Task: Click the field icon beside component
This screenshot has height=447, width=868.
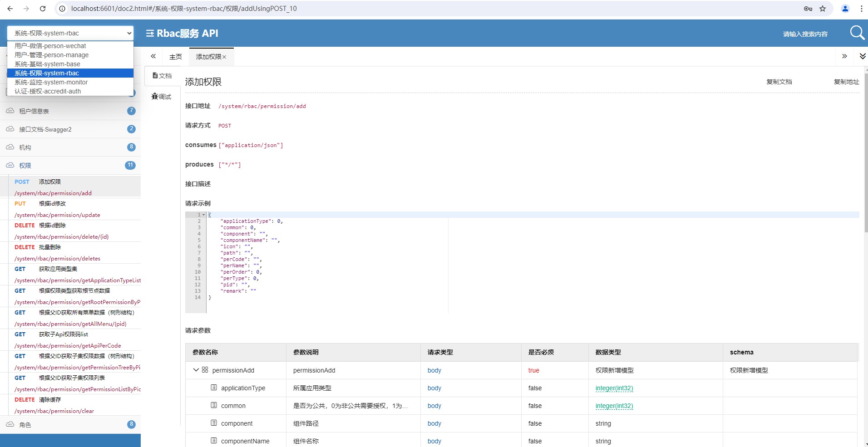Action: (x=214, y=423)
